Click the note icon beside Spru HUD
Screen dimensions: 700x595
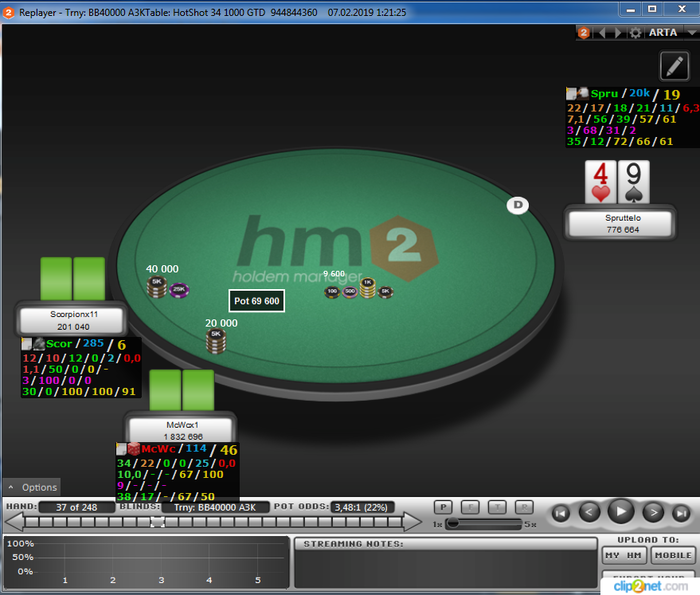pyautogui.click(x=571, y=93)
